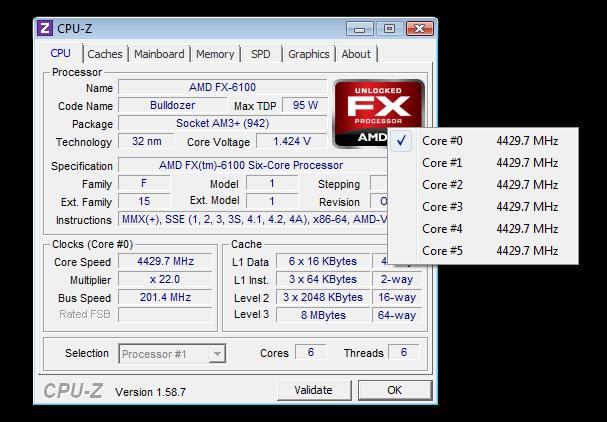
Task: Click the Level 3 value 8 MBytes
Action: point(323,315)
